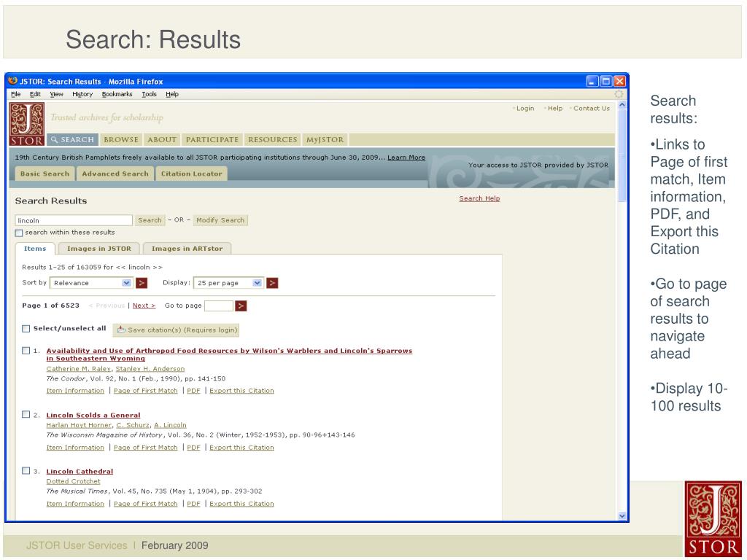Click the JSTOR logo in the page header

coord(27,124)
